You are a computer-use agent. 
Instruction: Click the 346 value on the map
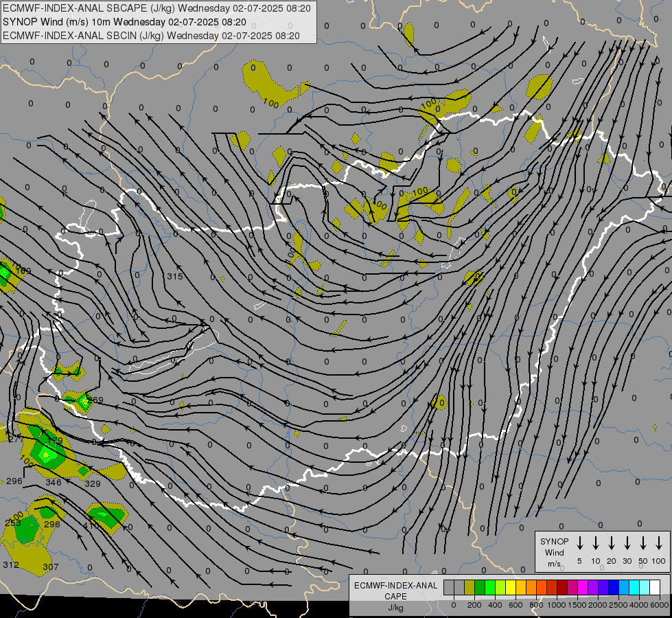click(x=54, y=483)
